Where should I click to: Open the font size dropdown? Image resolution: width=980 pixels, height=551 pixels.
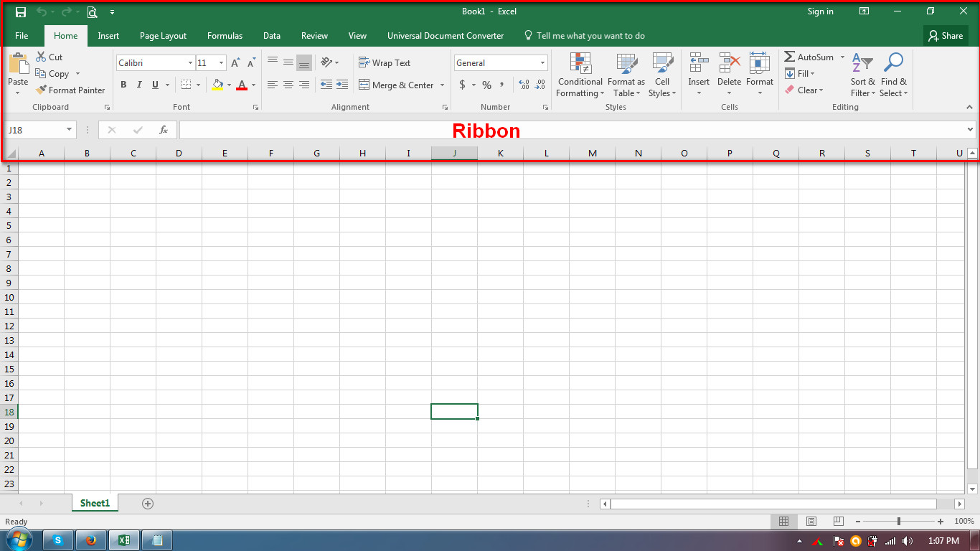[221, 63]
